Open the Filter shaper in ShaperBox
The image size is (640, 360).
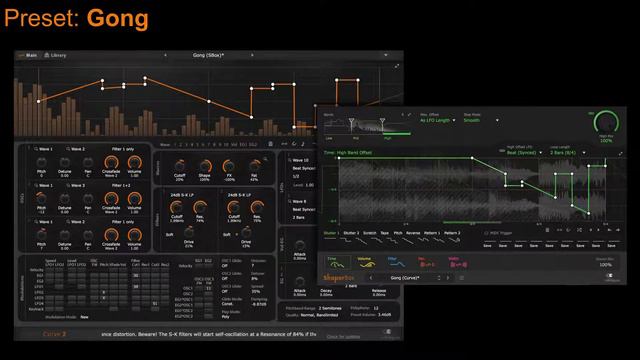coord(396,262)
